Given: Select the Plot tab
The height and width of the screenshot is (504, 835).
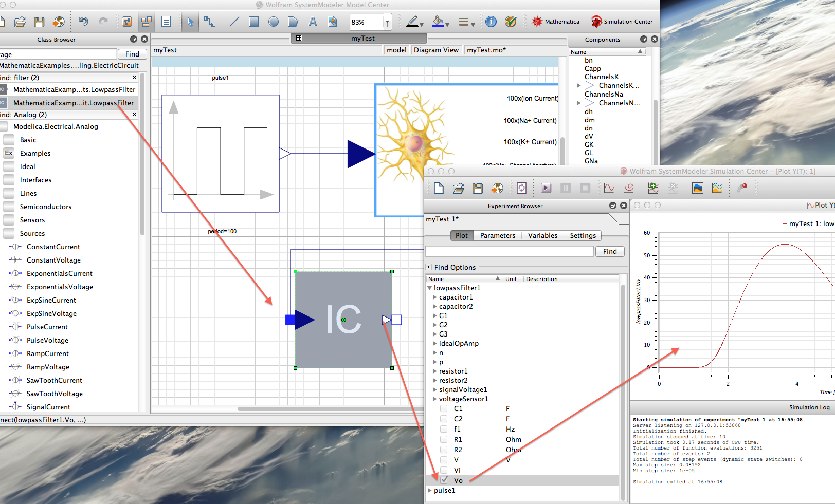Looking at the screenshot, I should (x=462, y=235).
